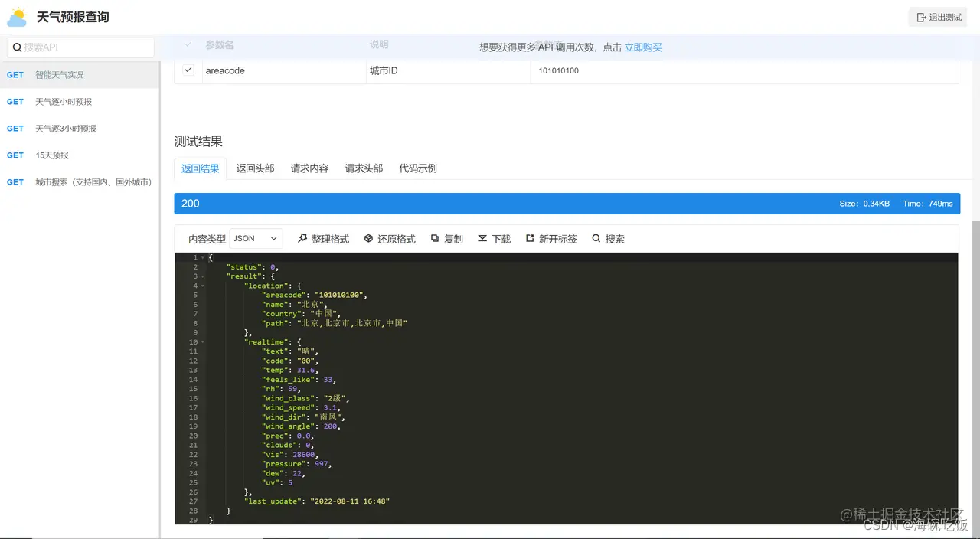Click the 退出测试 exit test button
This screenshot has height=539, width=980.
937,16
